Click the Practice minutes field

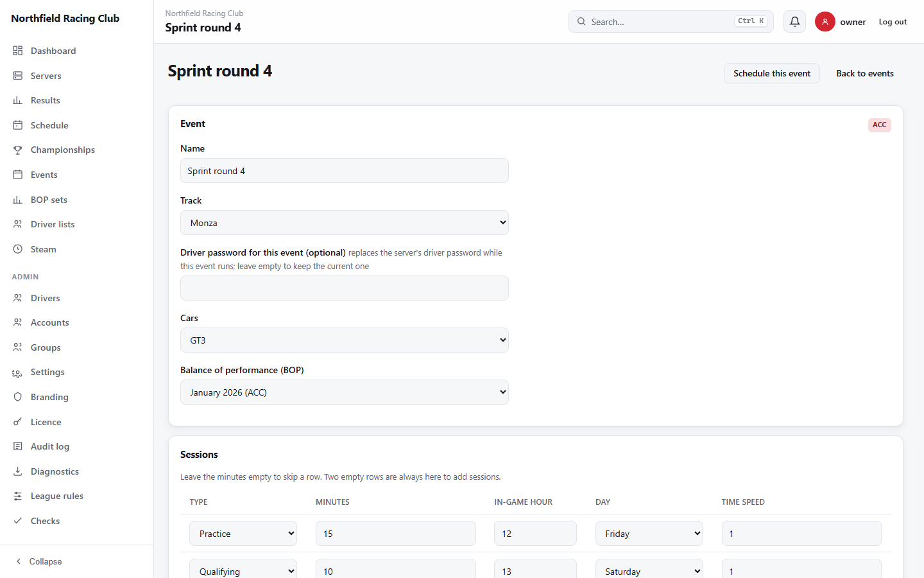396,534
